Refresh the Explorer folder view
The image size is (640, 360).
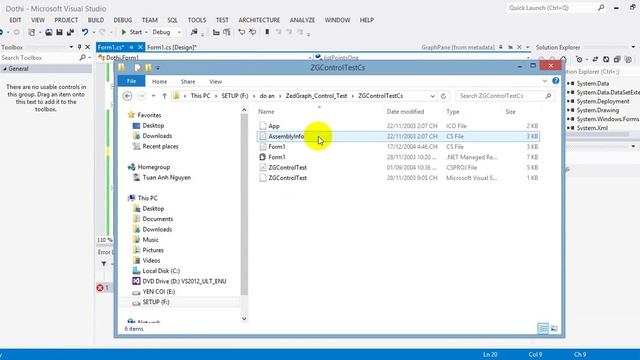coord(443,96)
